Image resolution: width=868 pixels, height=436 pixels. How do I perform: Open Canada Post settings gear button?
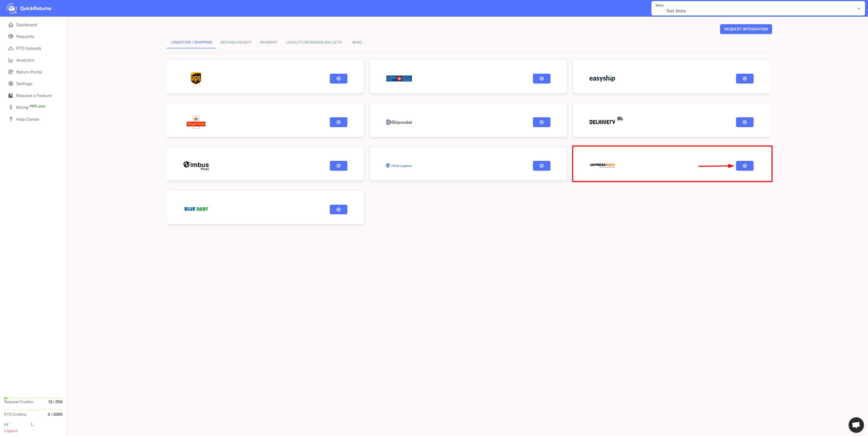(542, 78)
